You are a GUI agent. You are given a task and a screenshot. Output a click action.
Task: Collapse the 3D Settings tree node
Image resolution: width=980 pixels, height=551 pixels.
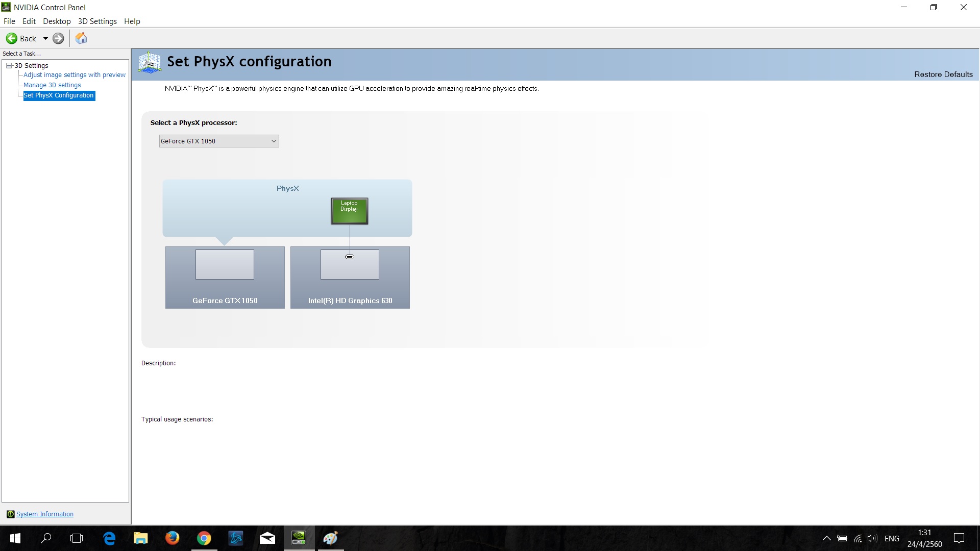(9, 65)
